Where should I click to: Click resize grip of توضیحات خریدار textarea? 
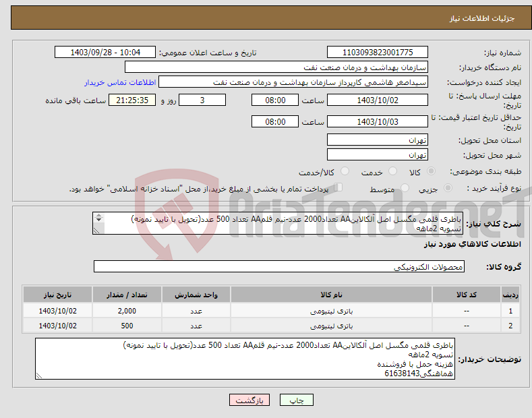point(39,376)
